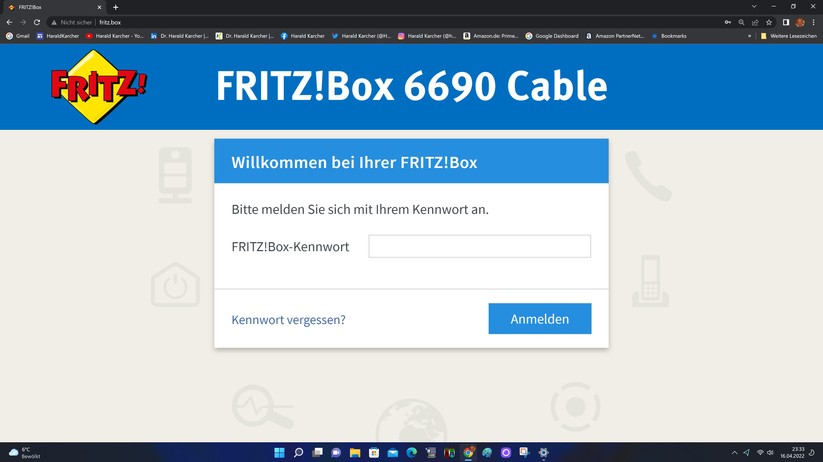Open the Facebook Harald Karcher bookmark

pyautogui.click(x=303, y=36)
